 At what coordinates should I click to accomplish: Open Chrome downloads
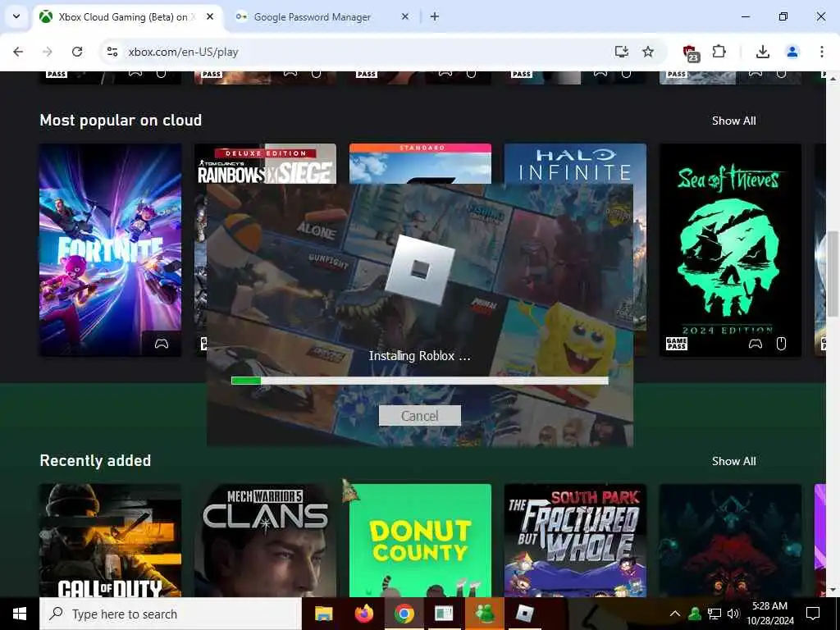click(762, 52)
